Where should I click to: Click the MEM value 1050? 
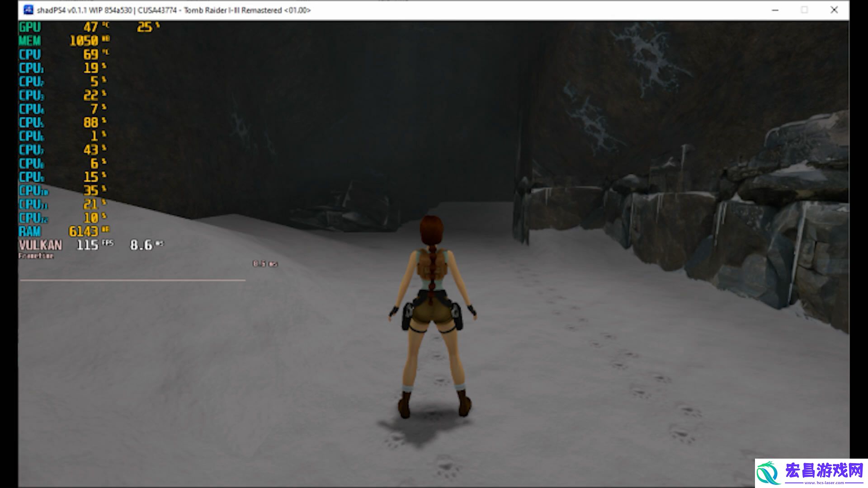[84, 41]
